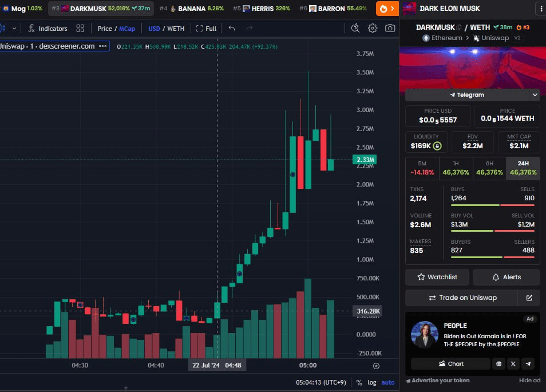546x392 pixels.
Task: Toggle the percent scale option
Action: [x=359, y=383]
